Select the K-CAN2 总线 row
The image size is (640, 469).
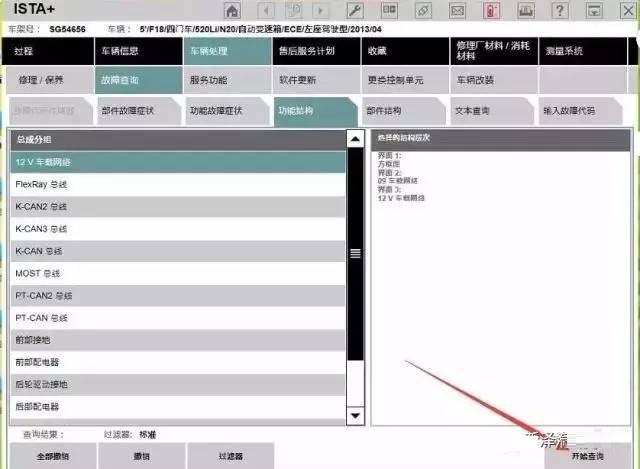(178, 207)
